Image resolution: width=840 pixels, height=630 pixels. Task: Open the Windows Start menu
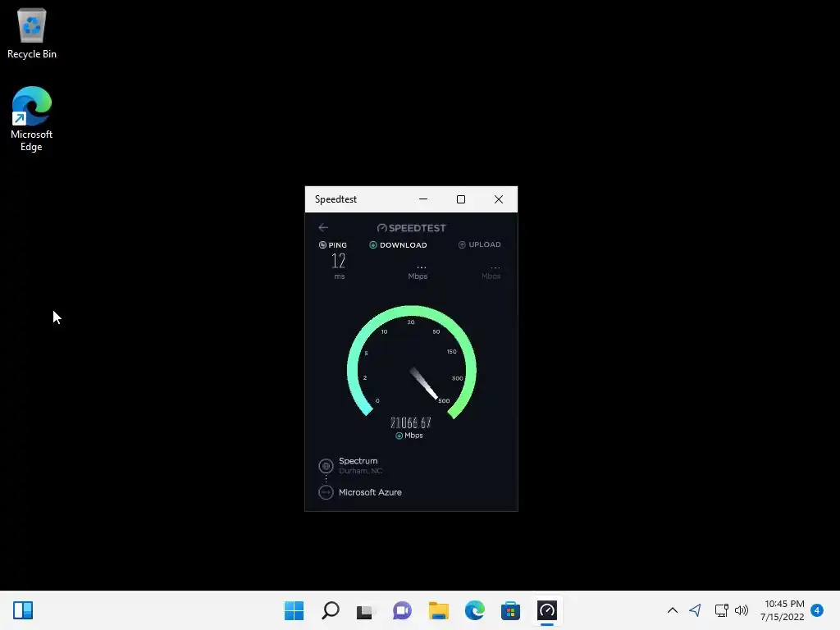pyautogui.click(x=294, y=610)
